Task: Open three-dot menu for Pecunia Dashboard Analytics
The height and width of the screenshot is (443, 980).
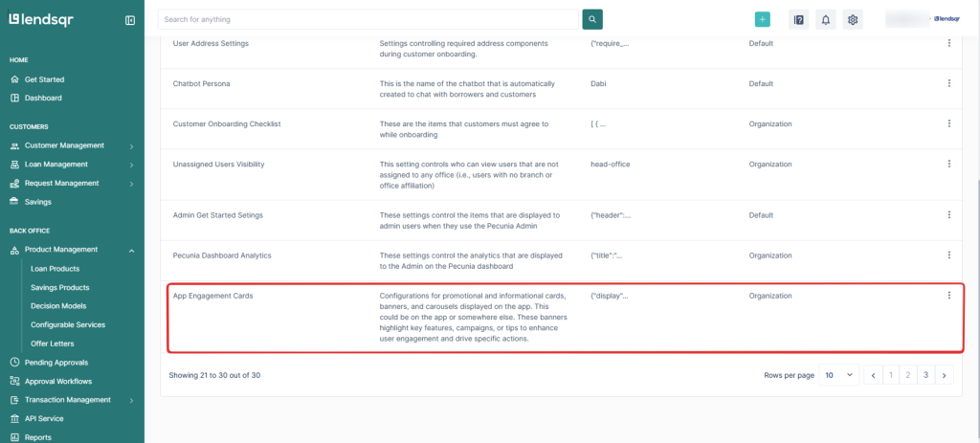Action: [x=948, y=255]
